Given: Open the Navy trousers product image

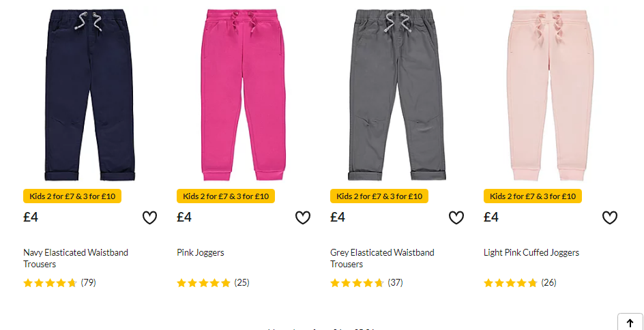Looking at the screenshot, I should coord(90,95).
